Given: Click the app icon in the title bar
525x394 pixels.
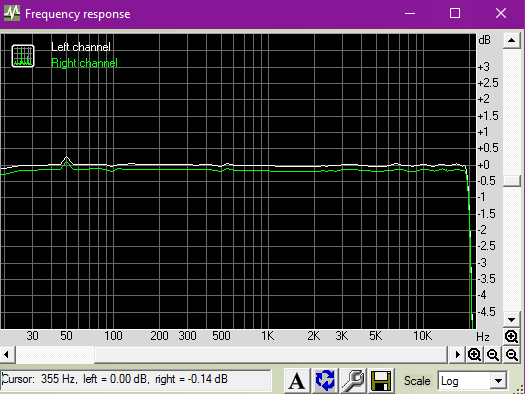Looking at the screenshot, I should (12, 13).
